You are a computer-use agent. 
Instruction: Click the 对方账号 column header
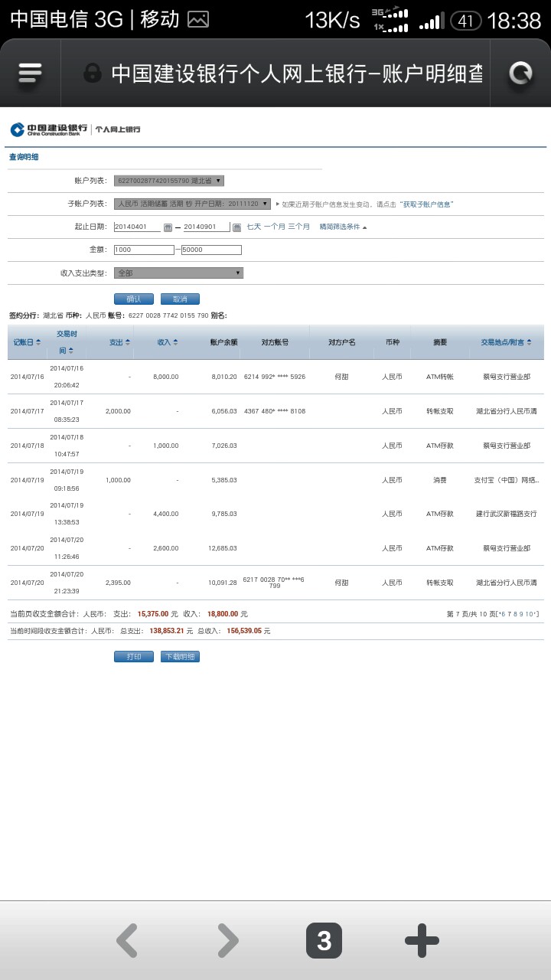click(275, 342)
